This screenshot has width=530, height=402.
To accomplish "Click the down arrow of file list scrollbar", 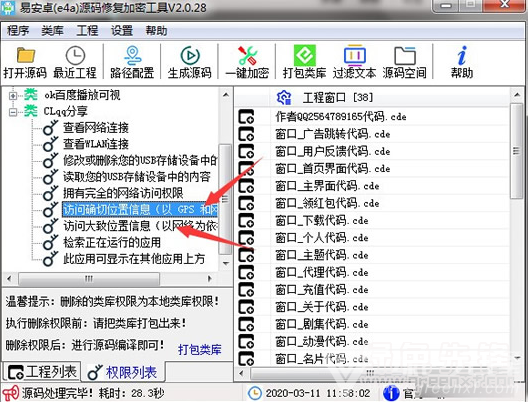I will pos(517,357).
